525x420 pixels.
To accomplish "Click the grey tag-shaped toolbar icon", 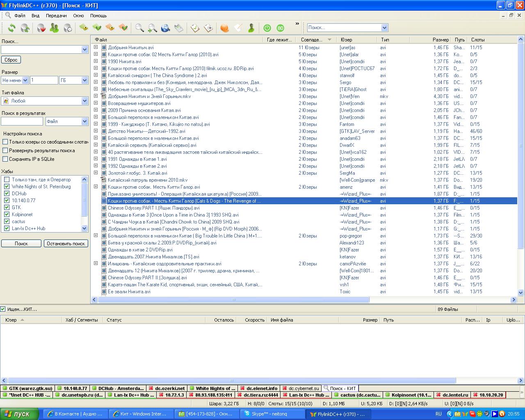I will pos(179,28).
